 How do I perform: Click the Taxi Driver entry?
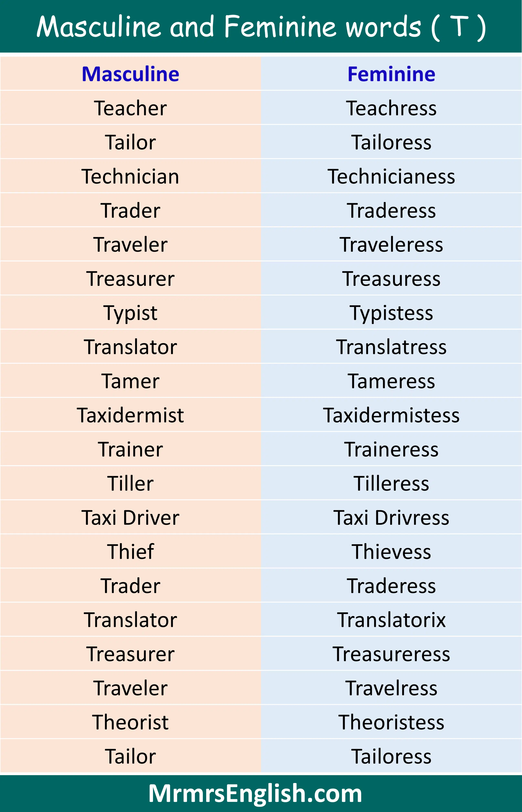click(130, 518)
